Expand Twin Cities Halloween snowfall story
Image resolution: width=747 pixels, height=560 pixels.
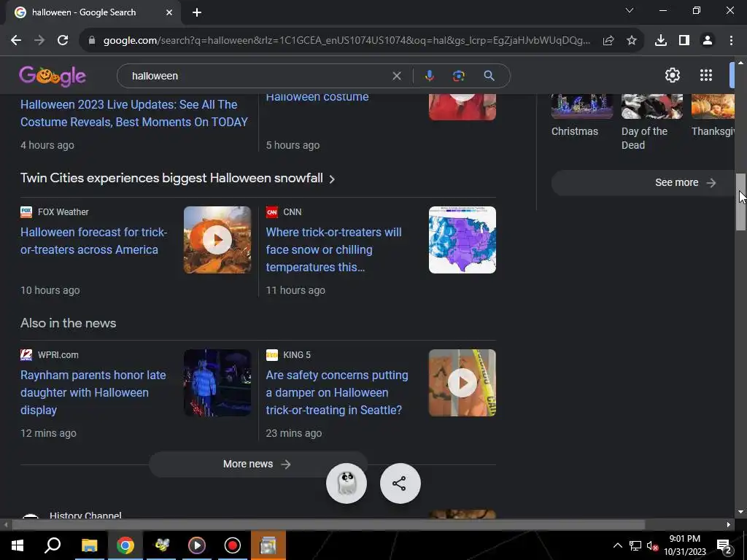(178, 178)
